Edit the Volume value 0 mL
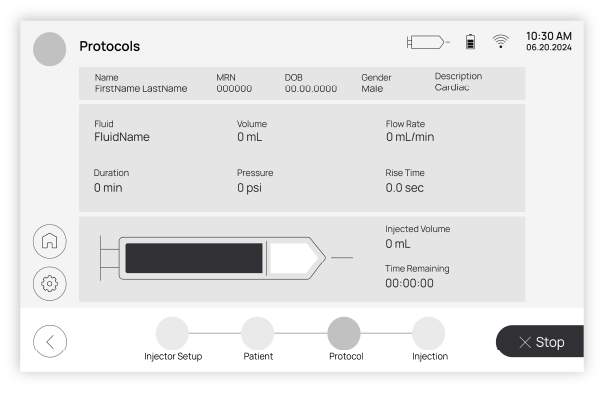This screenshot has width=605, height=393. pos(250,137)
